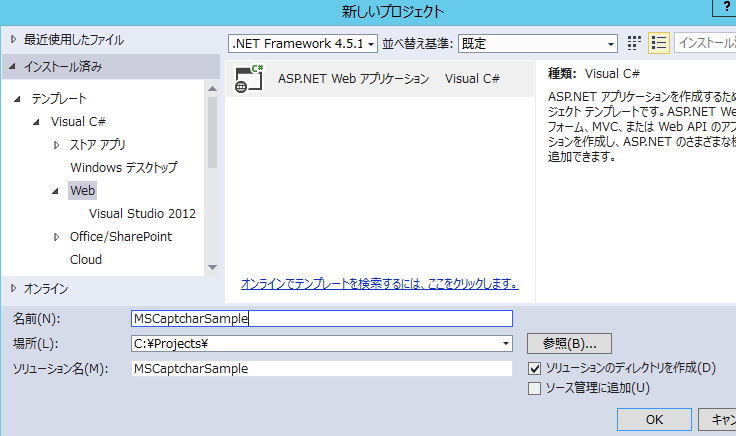Select ストア アプリ tree item
This screenshot has width=736, height=436.
point(98,145)
